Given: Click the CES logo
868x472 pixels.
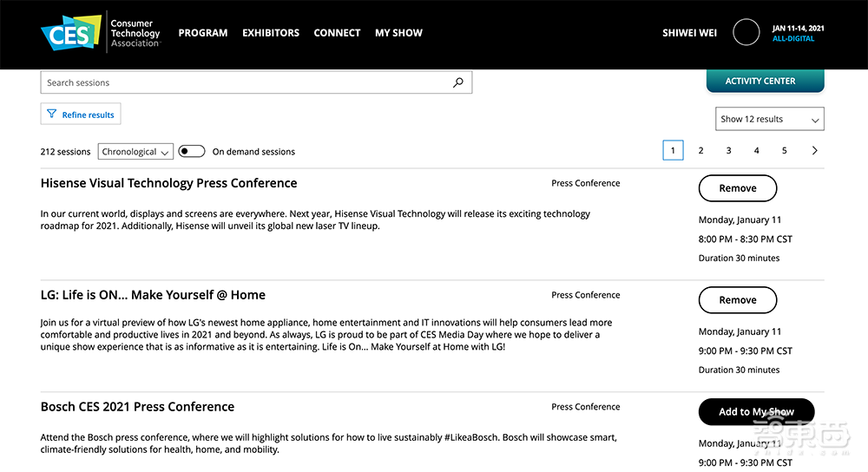Looking at the screenshot, I should [71, 33].
